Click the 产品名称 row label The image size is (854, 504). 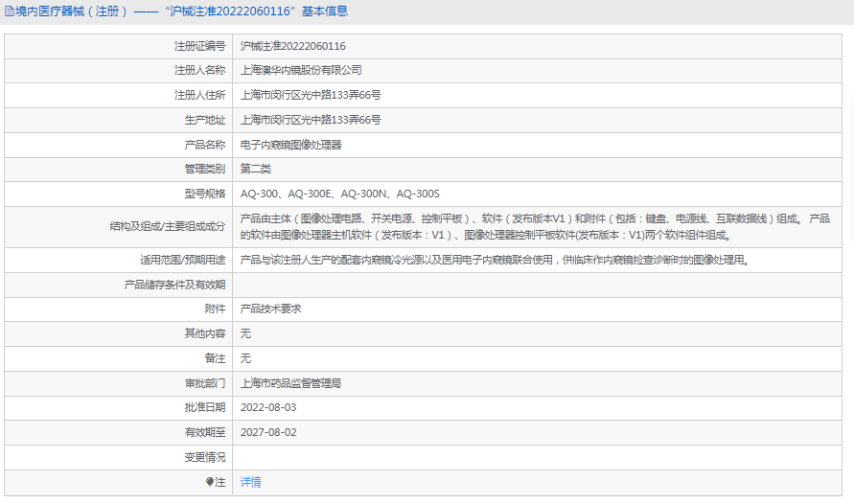205,145
